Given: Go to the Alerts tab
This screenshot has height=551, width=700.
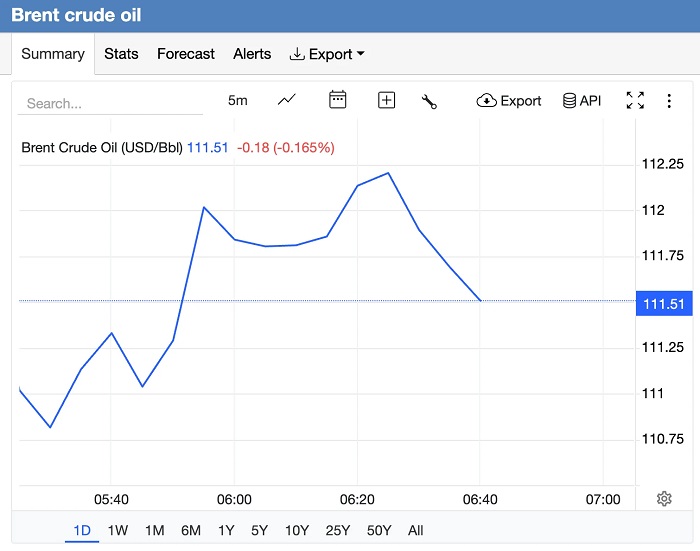Looking at the screenshot, I should 252,54.
